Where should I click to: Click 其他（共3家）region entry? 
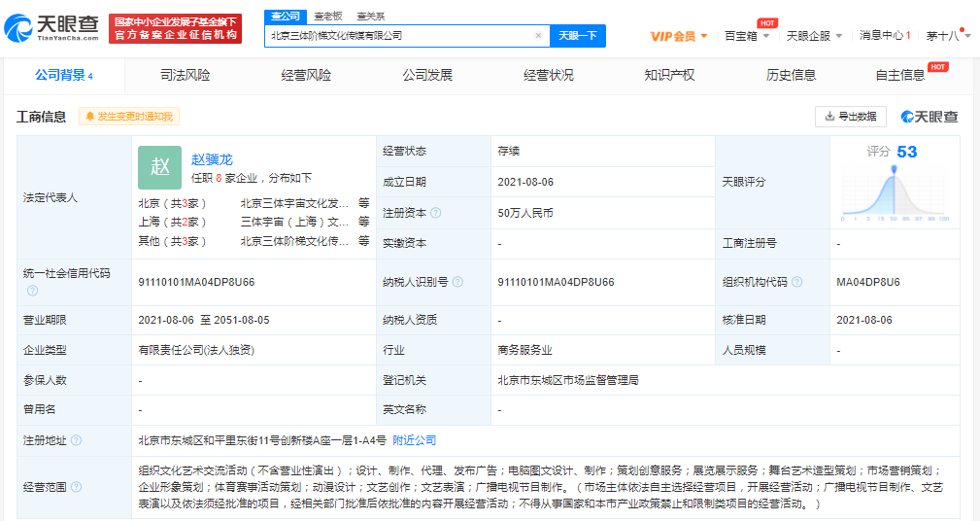[172, 241]
